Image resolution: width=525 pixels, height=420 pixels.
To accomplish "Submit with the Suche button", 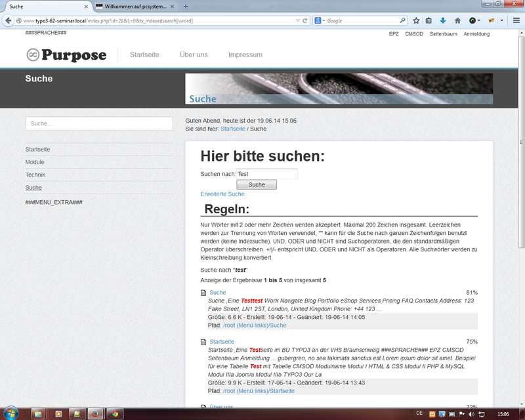I will pyautogui.click(x=257, y=184).
